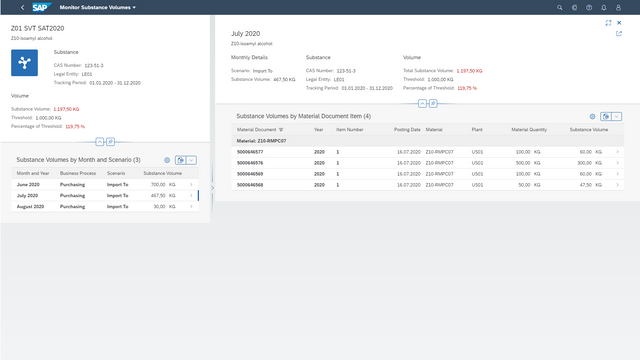The image size is (640, 360).
Task: Navigate with August 2020 row chevron
Action: point(191,207)
